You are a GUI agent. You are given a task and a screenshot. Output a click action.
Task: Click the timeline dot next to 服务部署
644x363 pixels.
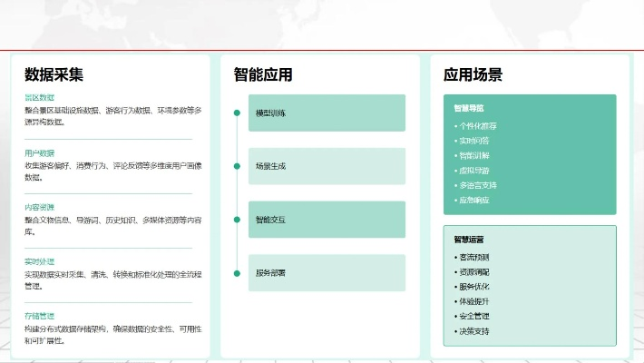237,272
